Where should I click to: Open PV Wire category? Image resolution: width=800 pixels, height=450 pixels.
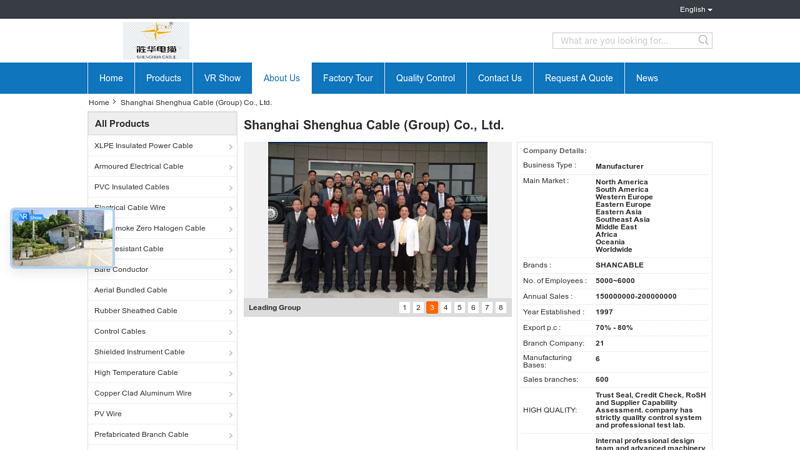pos(108,414)
